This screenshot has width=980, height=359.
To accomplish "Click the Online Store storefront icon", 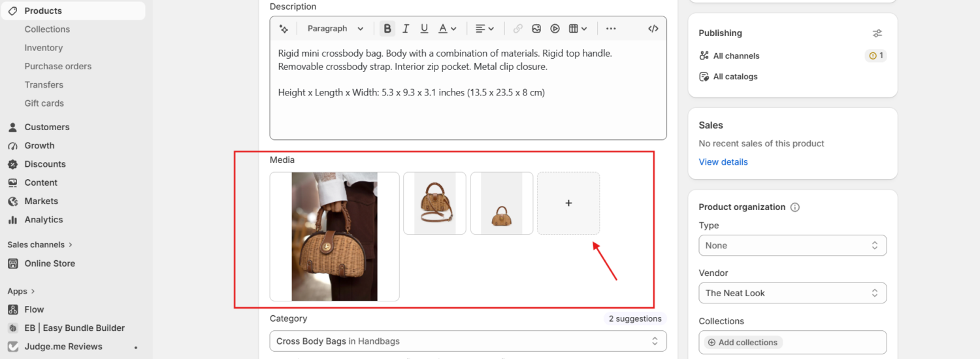I will (x=12, y=264).
